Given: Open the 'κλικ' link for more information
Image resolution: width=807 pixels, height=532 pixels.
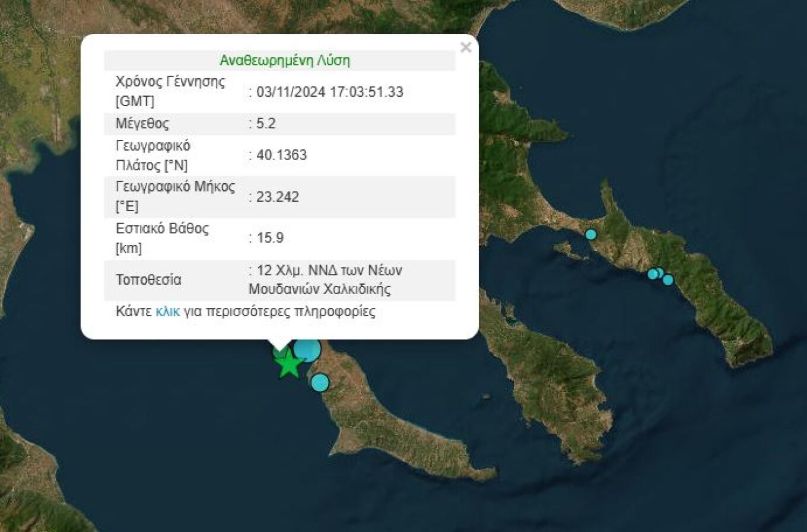Looking at the screenshot, I should 167,311.
